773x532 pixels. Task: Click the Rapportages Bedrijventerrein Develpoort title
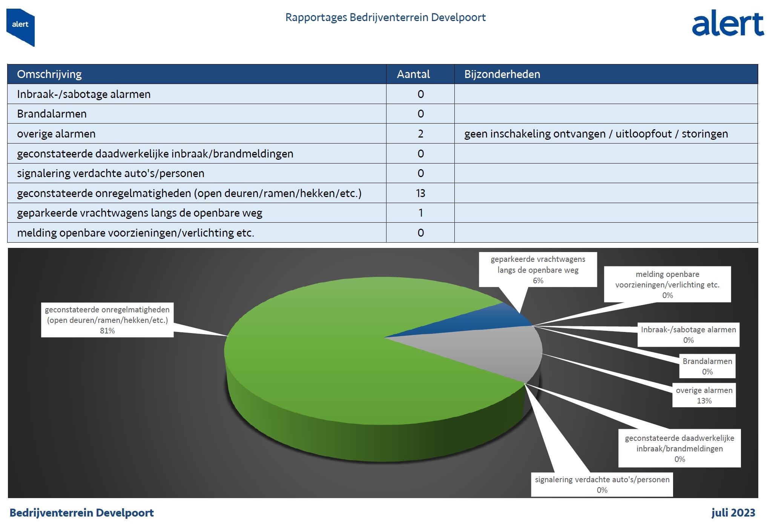pos(385,17)
